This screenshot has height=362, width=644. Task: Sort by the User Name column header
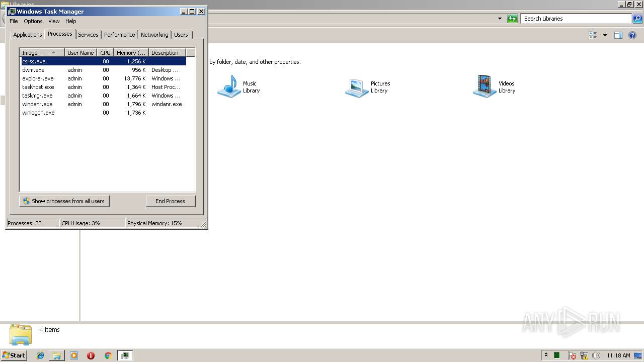80,52
